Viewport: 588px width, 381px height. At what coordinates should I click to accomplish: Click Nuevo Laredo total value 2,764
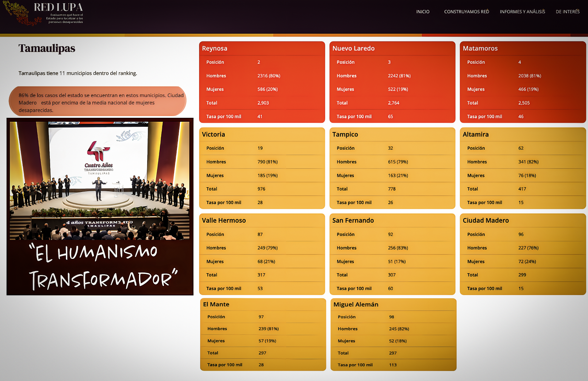(x=394, y=103)
